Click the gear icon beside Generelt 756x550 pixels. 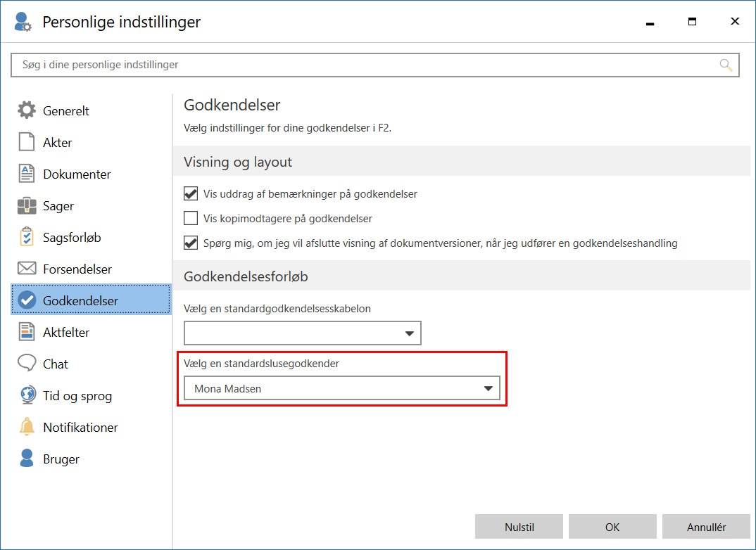(x=27, y=110)
